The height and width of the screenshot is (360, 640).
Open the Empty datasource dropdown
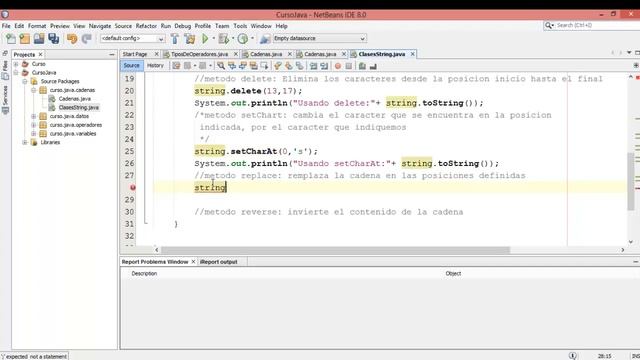point(362,39)
